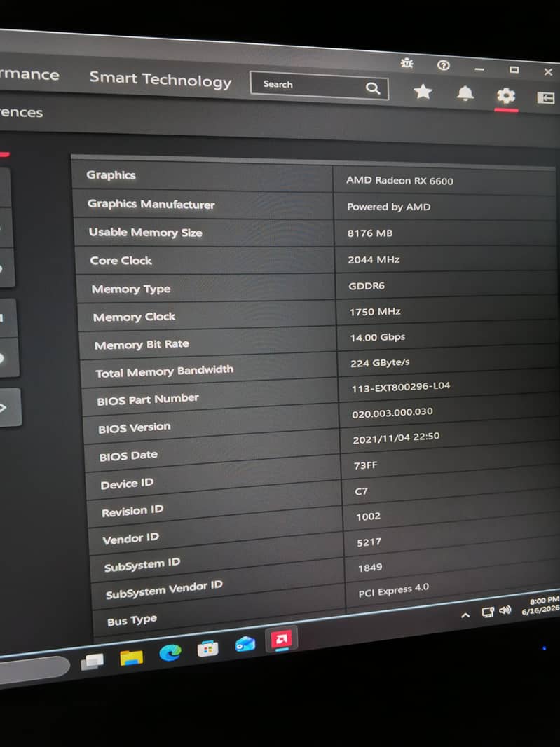Open the help question mark icon
This screenshot has height=747, width=560.
pos(443,65)
